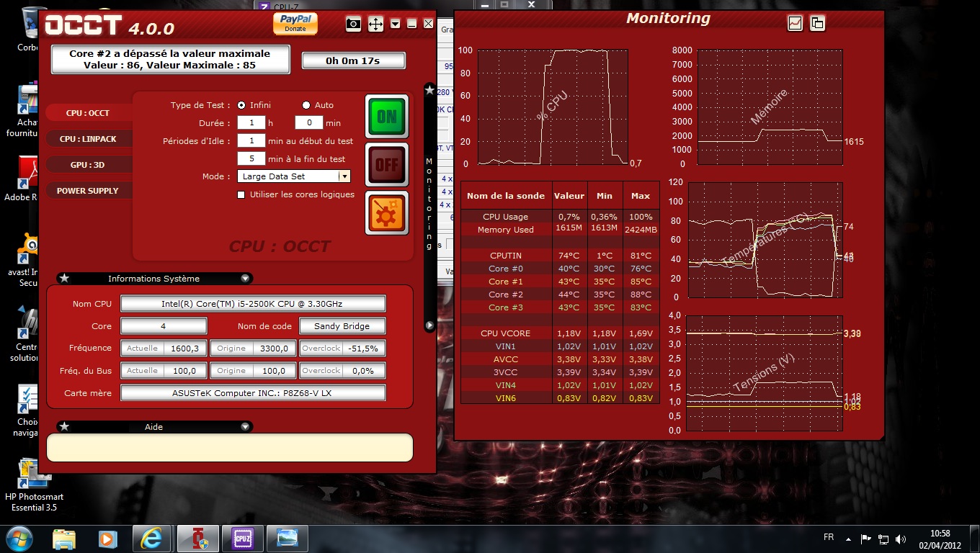Enable Utiliser les cores logiques checkbox
Image resolution: width=980 pixels, height=553 pixels.
241,194
